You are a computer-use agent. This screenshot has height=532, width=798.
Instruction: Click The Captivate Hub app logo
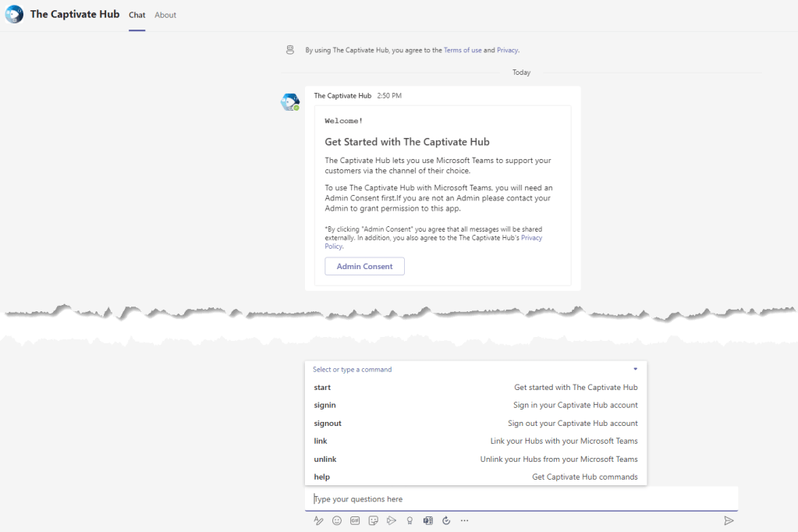14,15
